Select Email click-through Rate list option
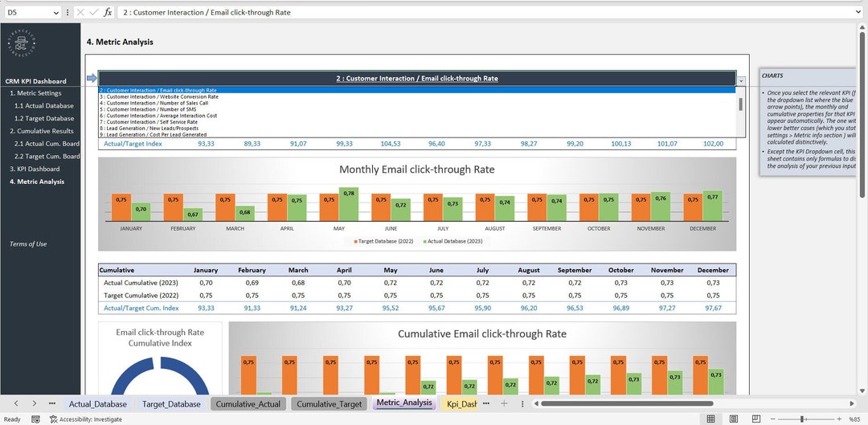Viewport: 868px width, 425px height. [x=417, y=90]
